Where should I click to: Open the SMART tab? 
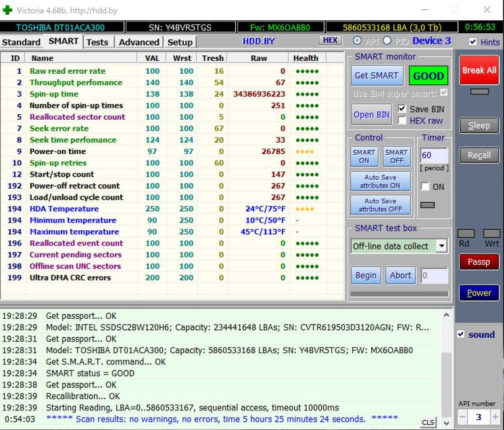(63, 41)
